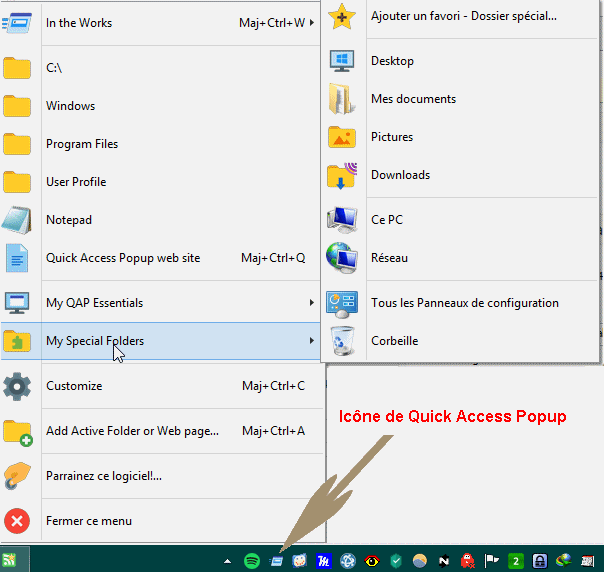The height and width of the screenshot is (572, 604).
Task: Select Ajouter un favori - Dossier spécial
Action: point(460,16)
